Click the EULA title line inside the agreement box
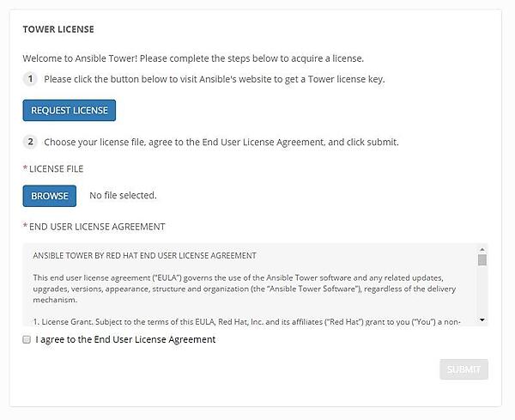Image resolution: width=515 pixels, height=420 pixels. tap(144, 256)
